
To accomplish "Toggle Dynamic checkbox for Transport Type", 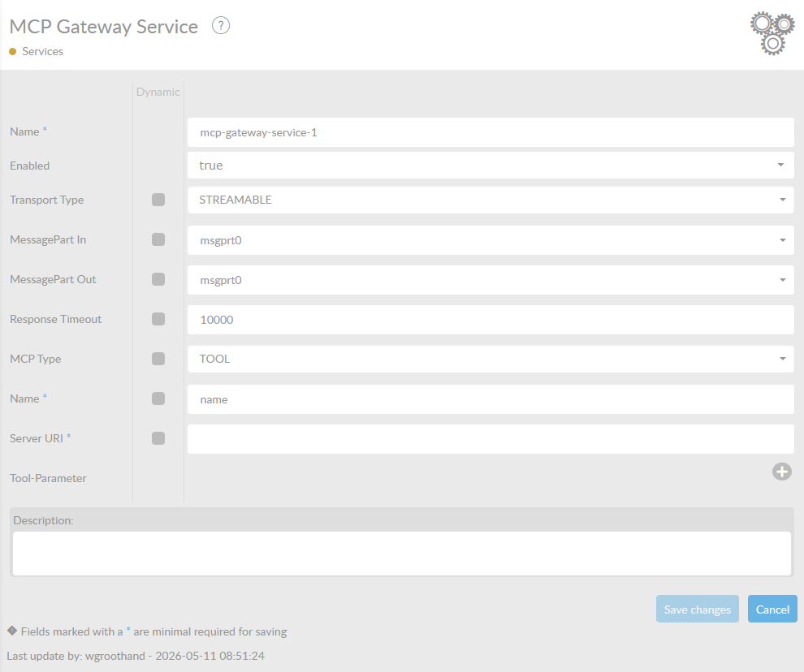I will (x=158, y=200).
